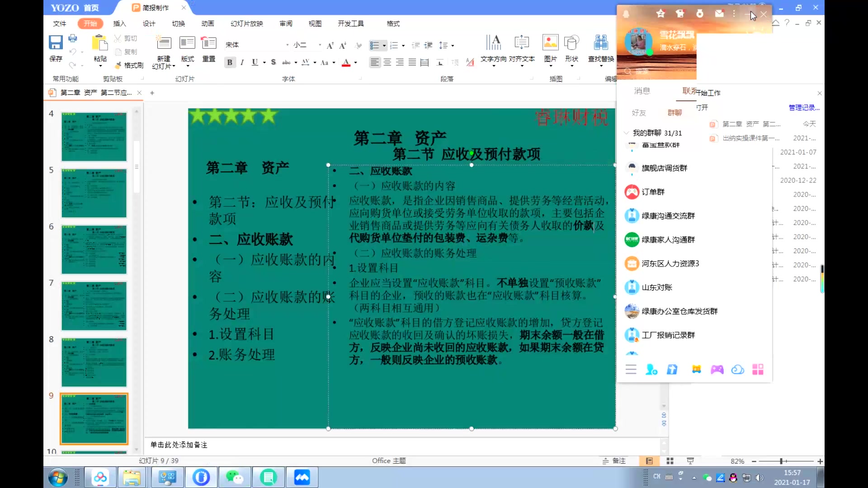Open bullet list dropdown arrow
Screen dimensions: 868x488
click(384, 46)
